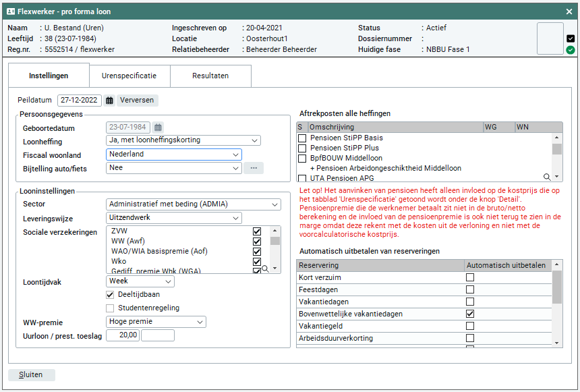Enable the Studentenregeling checkbox
580x392 pixels.
click(111, 308)
